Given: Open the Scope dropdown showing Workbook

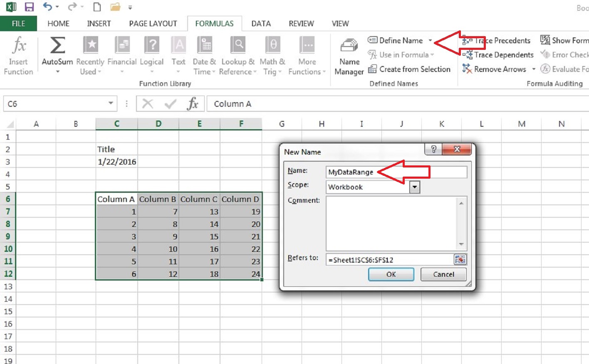Looking at the screenshot, I should pyautogui.click(x=414, y=187).
